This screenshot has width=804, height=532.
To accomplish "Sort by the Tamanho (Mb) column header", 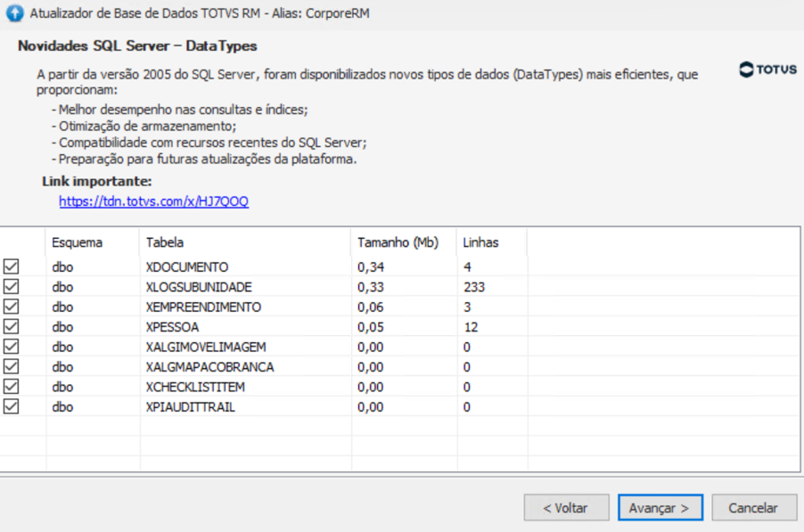I will (x=404, y=242).
